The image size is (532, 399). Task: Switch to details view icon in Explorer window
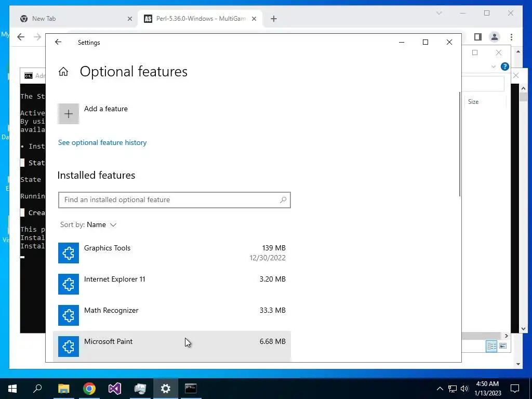491,346
